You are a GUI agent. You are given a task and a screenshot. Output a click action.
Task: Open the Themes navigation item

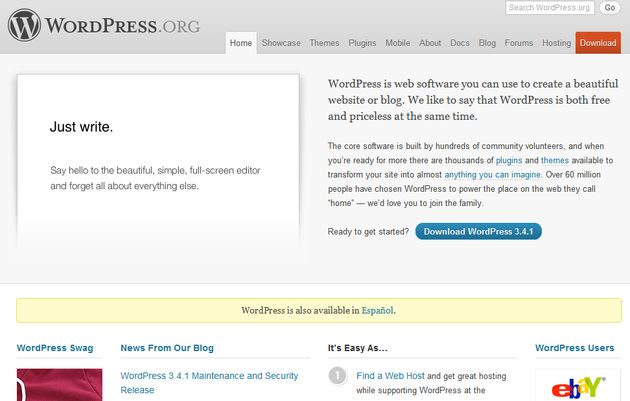pyautogui.click(x=324, y=43)
